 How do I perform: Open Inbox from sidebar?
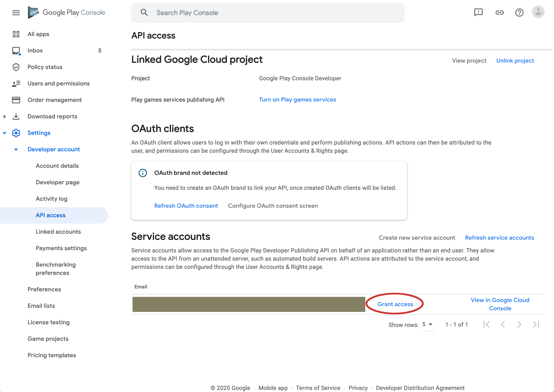click(35, 50)
